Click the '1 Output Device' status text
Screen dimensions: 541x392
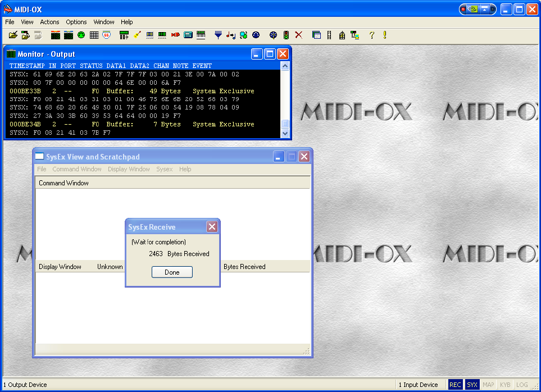click(x=25, y=385)
